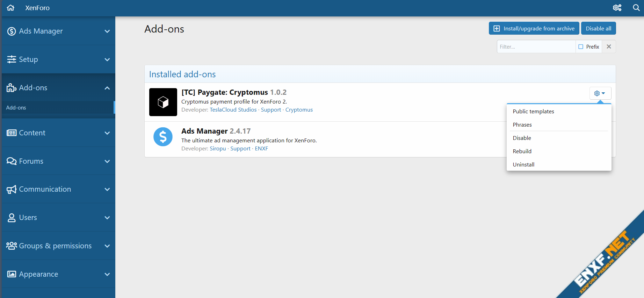Select Disable in the add-on menu

point(522,138)
